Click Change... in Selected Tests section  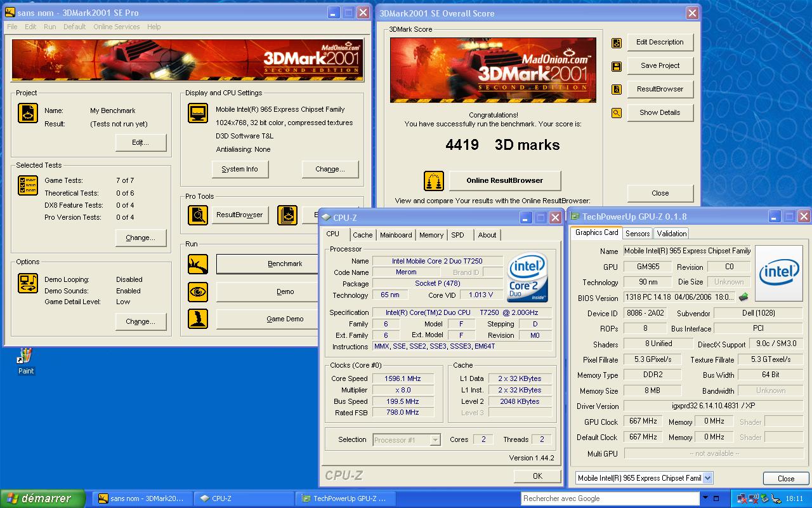pos(141,238)
